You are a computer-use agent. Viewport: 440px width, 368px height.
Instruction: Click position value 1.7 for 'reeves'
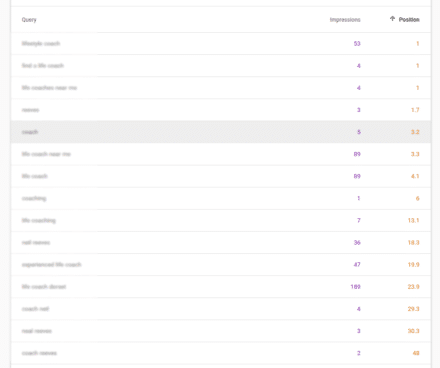[x=415, y=110]
